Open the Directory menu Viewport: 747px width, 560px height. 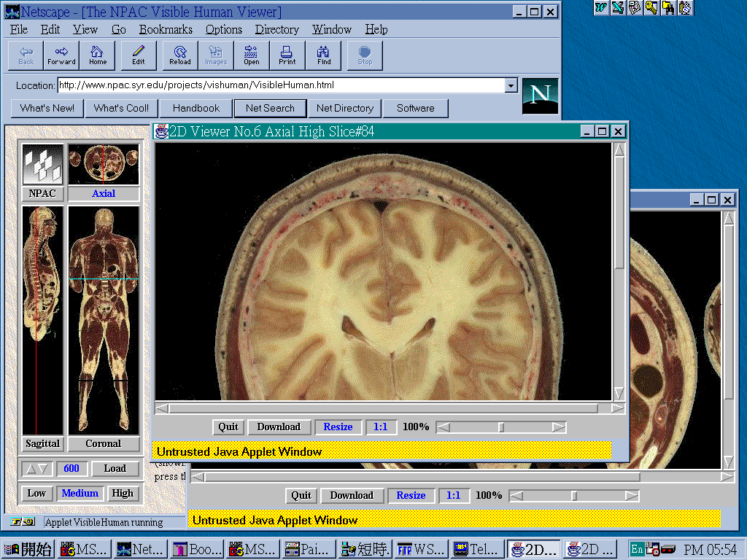[x=276, y=29]
